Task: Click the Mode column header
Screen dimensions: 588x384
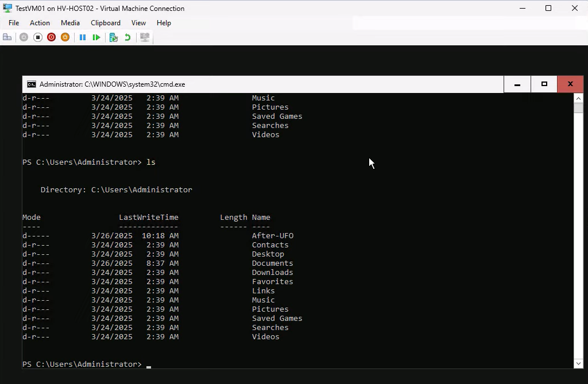Action: [x=32, y=217]
